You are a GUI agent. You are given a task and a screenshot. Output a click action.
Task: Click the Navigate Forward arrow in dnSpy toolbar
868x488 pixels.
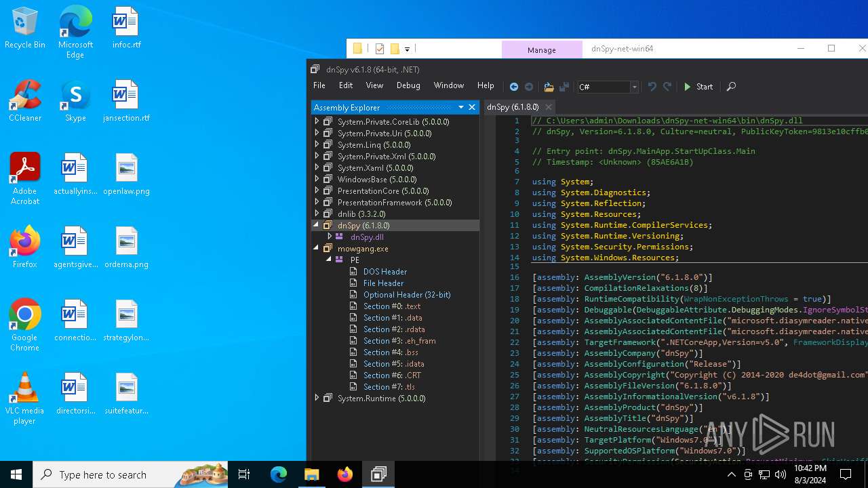point(529,87)
